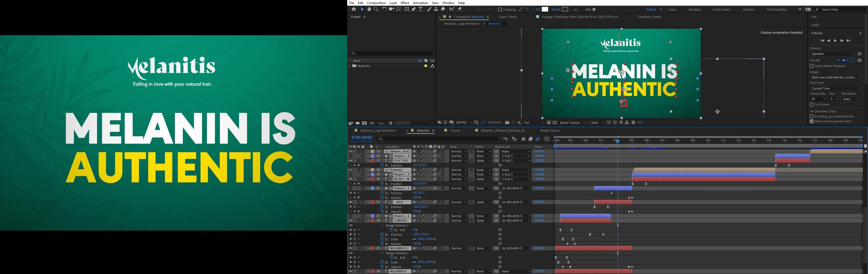
Task: Open the Effect menu
Action: 405,3
